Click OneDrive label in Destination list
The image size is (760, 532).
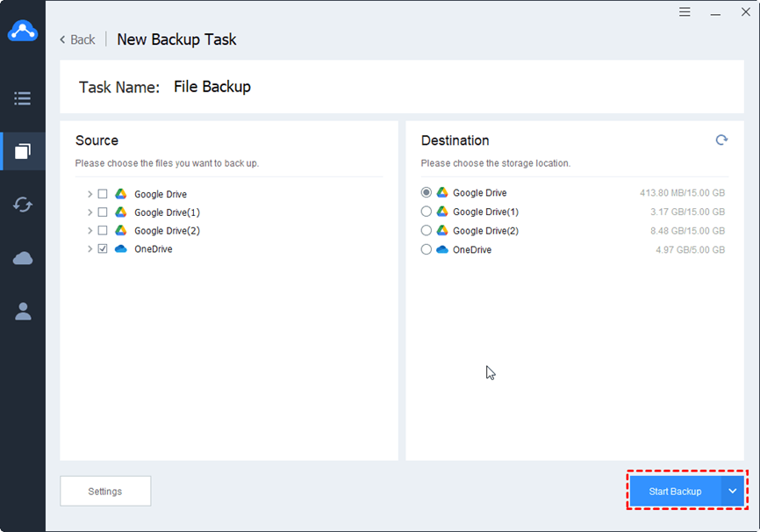click(x=472, y=249)
